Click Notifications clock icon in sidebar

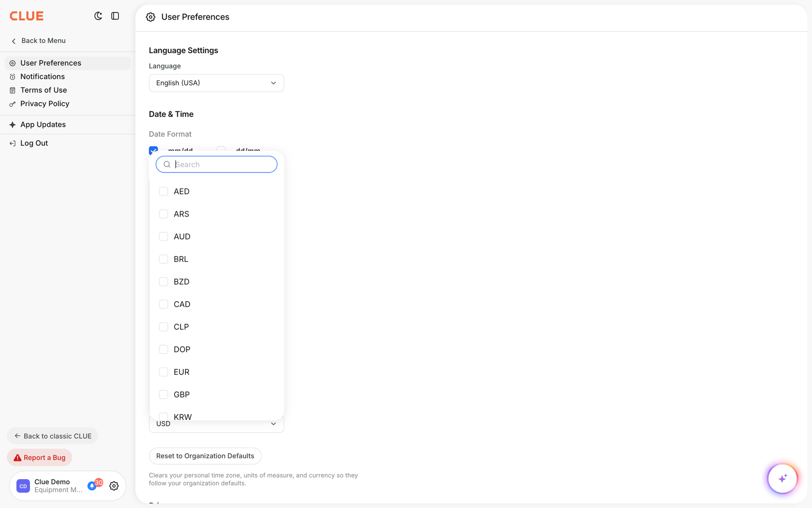coord(13,77)
